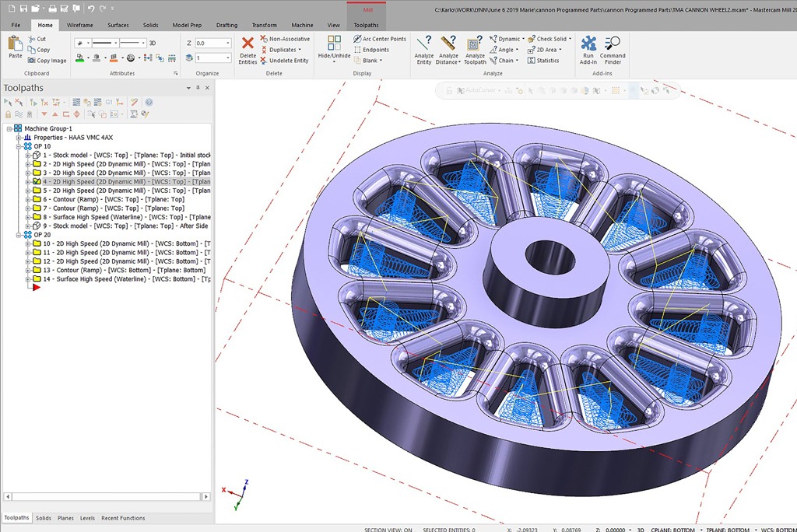Open the Analyze Distance dropdown

click(x=459, y=62)
